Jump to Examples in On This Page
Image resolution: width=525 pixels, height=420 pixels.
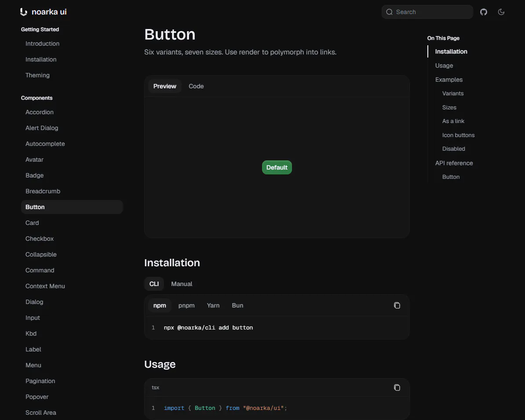point(448,80)
